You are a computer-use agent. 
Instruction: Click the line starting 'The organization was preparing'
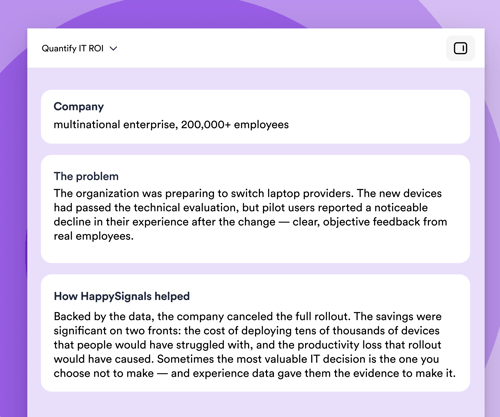[248, 193]
